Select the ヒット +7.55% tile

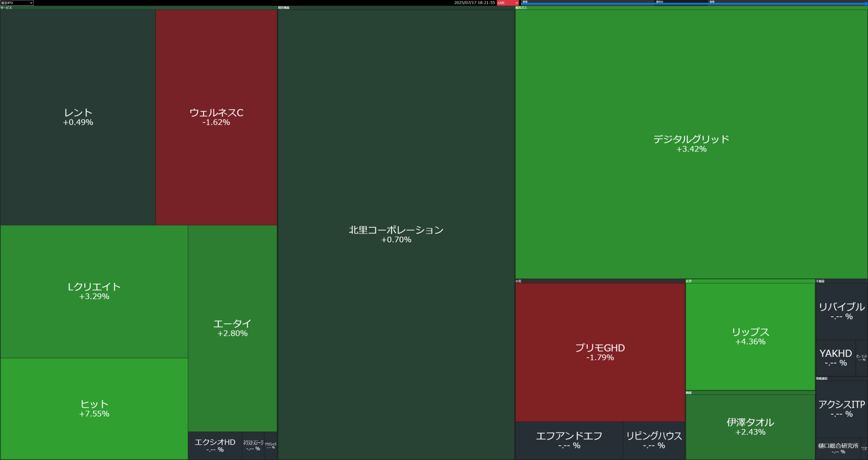pyautogui.click(x=94, y=408)
